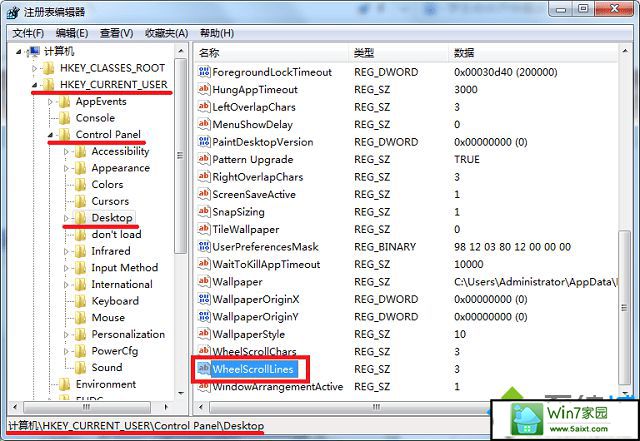Open the 查看(V) menu
The image size is (640, 441).
(117, 33)
